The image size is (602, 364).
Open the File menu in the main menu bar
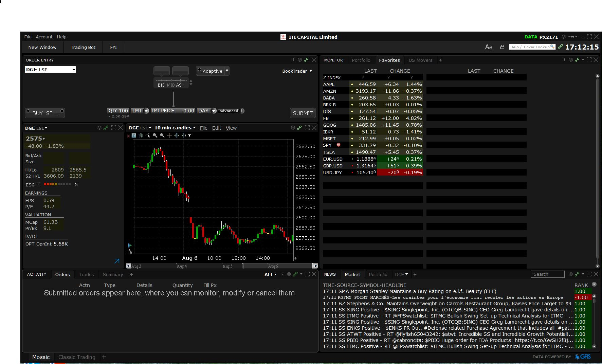[x=28, y=37]
